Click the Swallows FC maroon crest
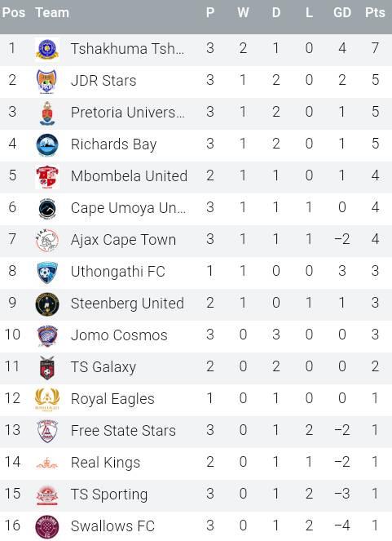Viewport: 392px width, 541px height. (47, 526)
